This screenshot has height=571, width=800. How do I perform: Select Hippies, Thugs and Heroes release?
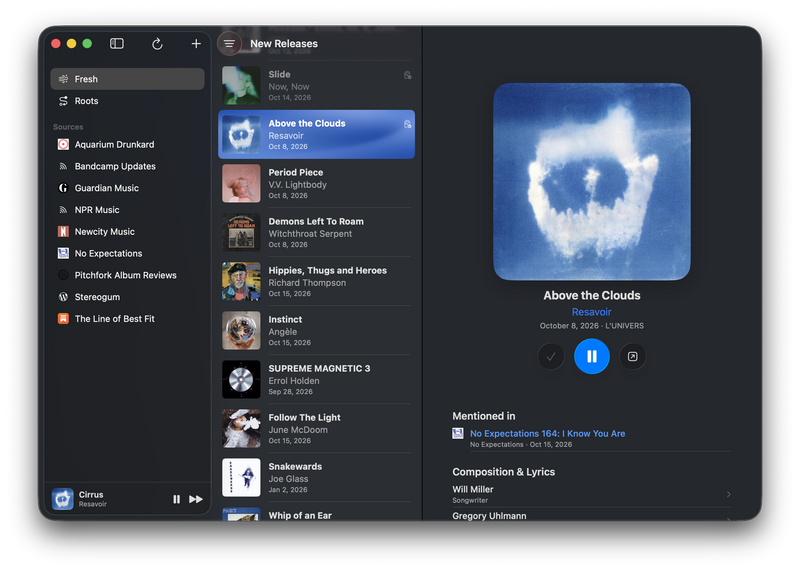[x=316, y=282]
